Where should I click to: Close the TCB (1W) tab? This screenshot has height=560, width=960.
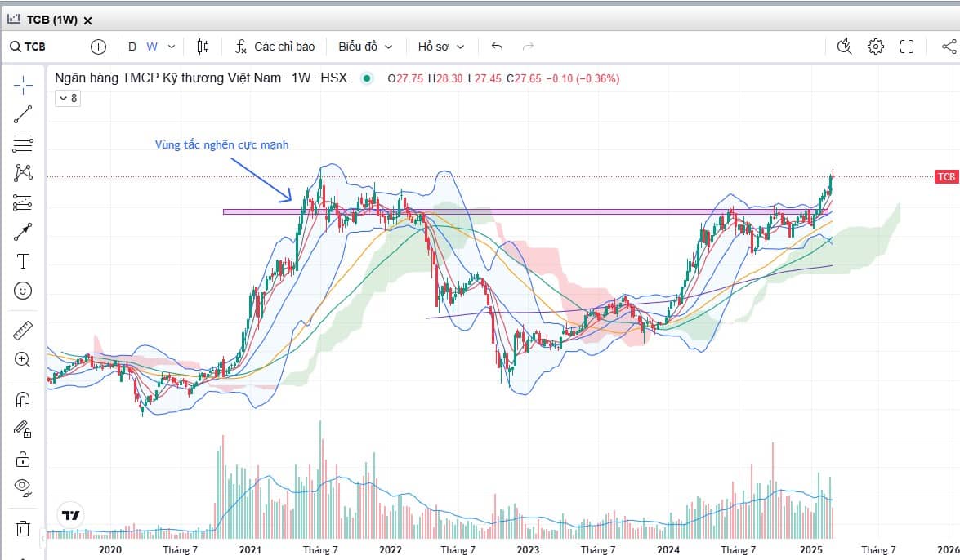(x=87, y=20)
